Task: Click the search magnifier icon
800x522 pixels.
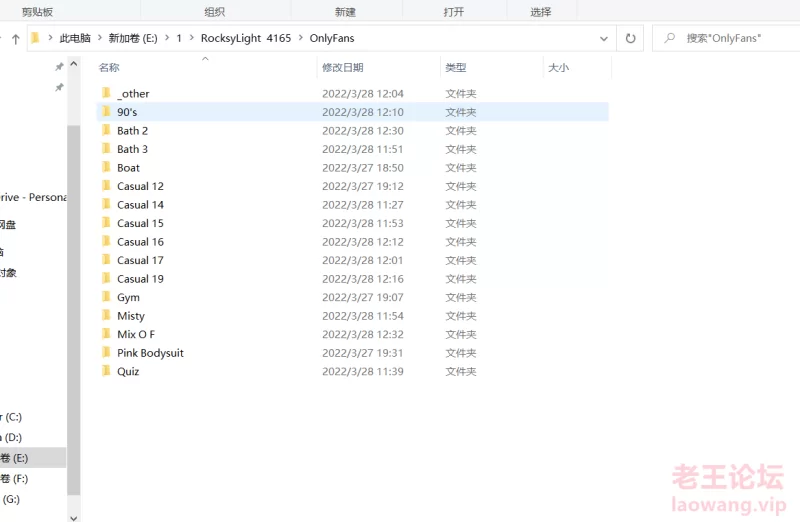Action: tap(669, 38)
